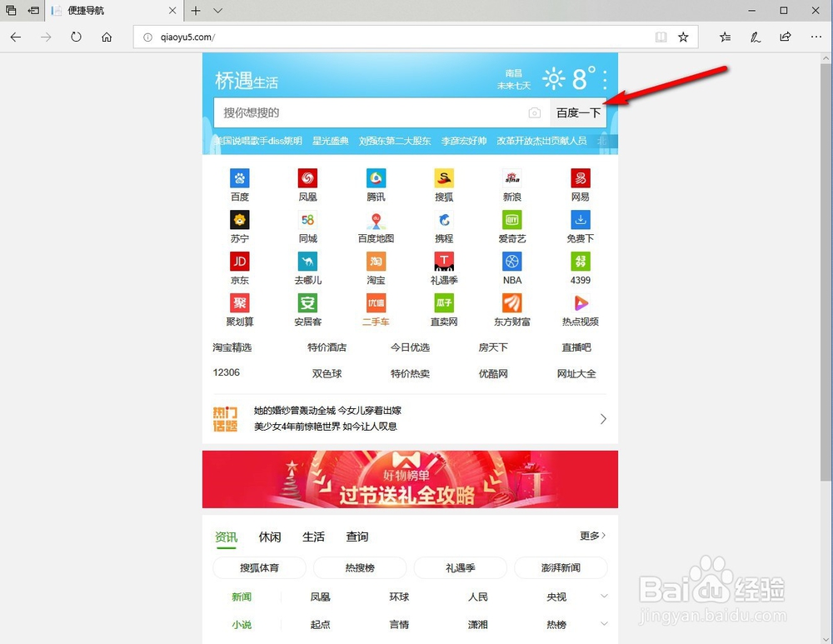The height and width of the screenshot is (644, 833).
Task: Show the tab previews dropdown arrow
Action: (217, 11)
